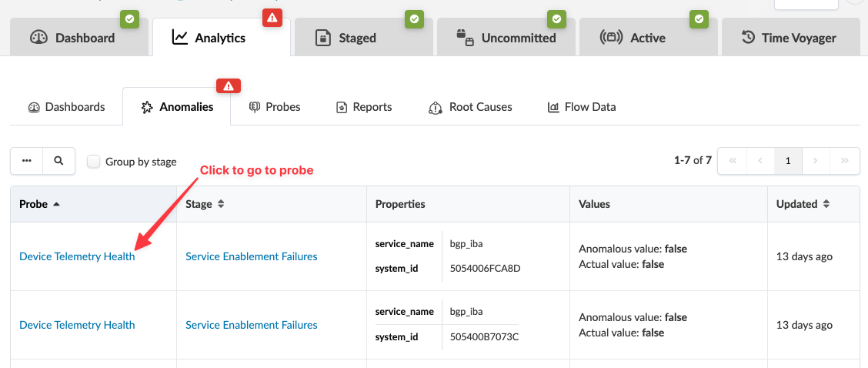Click the search magnifier icon button
The height and width of the screenshot is (368, 868).
[x=58, y=161]
